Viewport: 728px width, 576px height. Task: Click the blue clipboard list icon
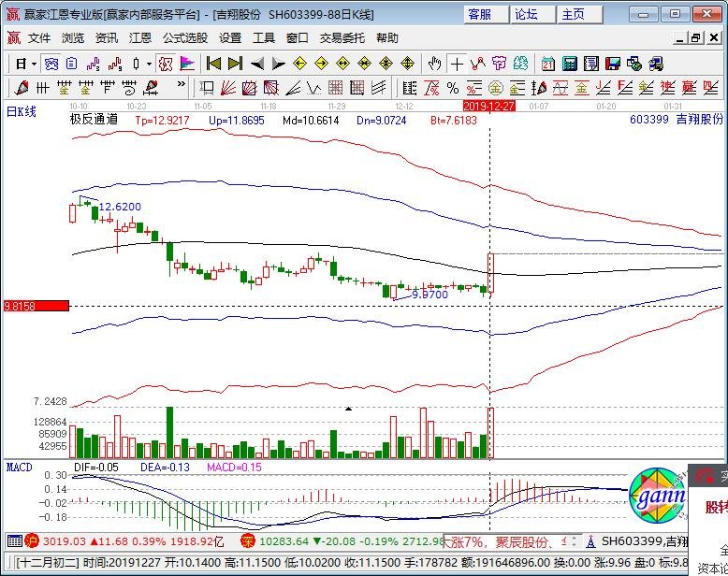pos(71,64)
